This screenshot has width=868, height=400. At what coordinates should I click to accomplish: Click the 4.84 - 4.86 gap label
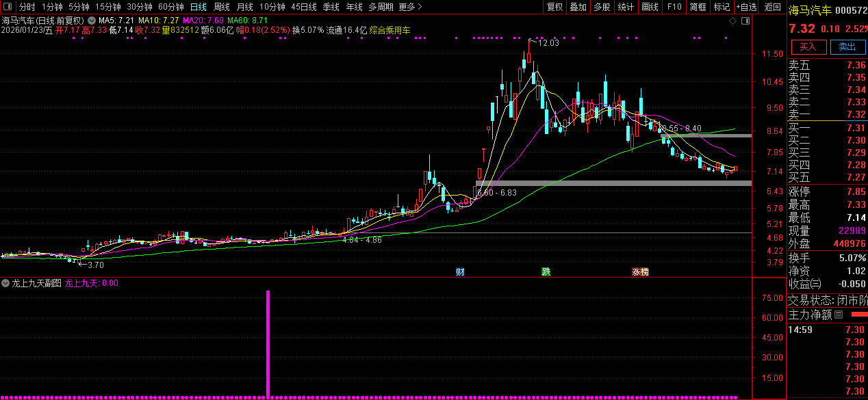point(362,240)
